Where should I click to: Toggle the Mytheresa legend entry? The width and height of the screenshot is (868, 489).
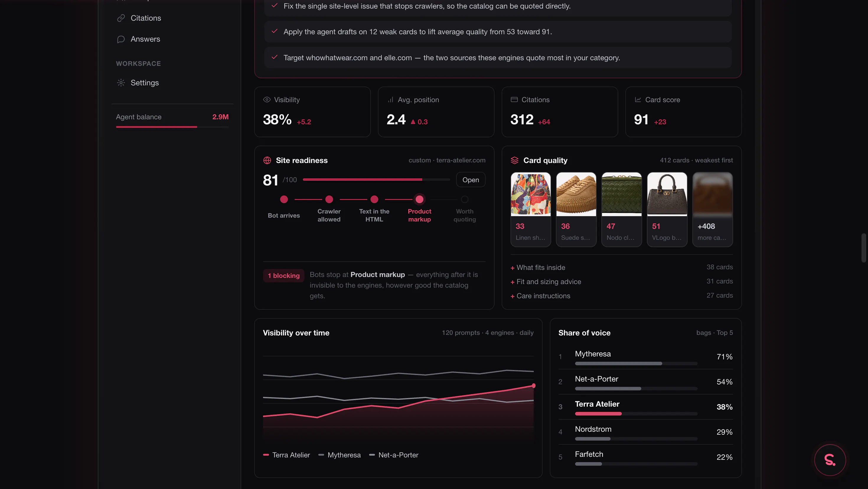point(339,455)
